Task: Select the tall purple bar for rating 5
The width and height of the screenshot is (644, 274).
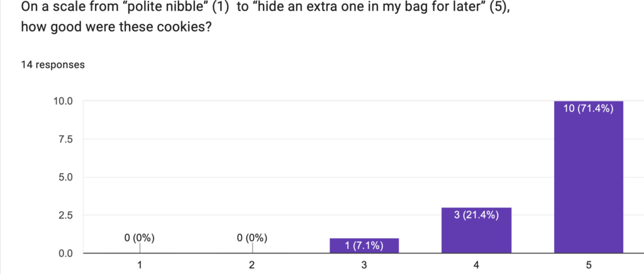Action: pos(589,177)
